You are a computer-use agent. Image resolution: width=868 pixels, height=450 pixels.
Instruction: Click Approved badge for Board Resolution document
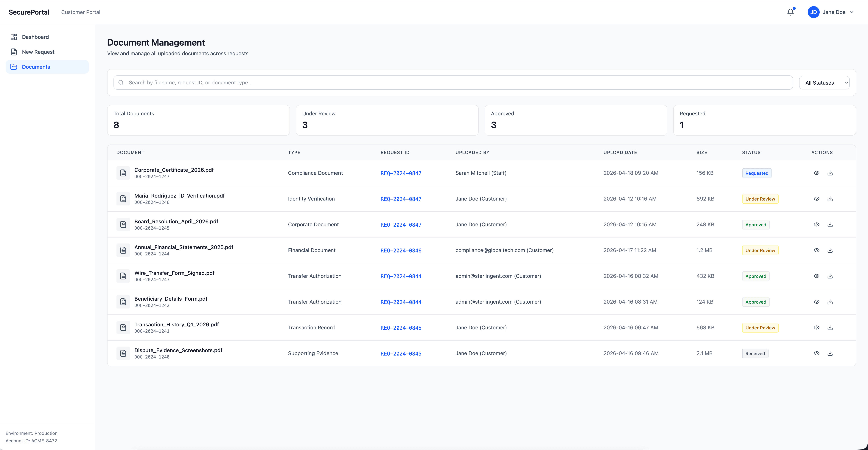pos(755,225)
